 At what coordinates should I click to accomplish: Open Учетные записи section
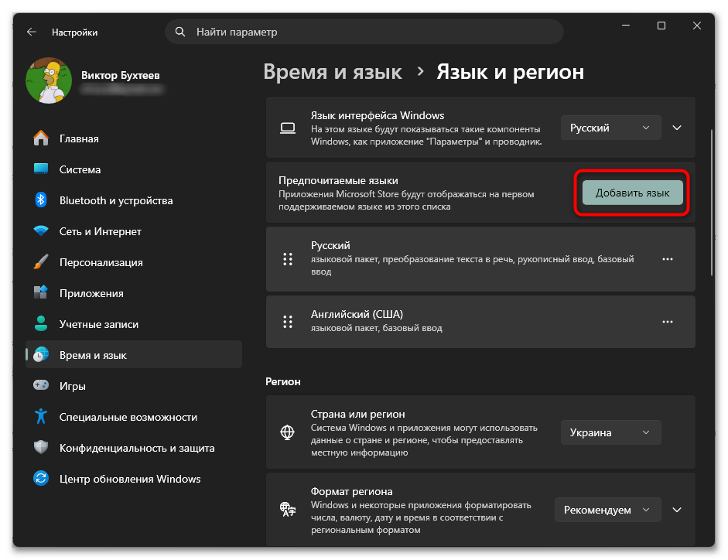[x=134, y=323]
